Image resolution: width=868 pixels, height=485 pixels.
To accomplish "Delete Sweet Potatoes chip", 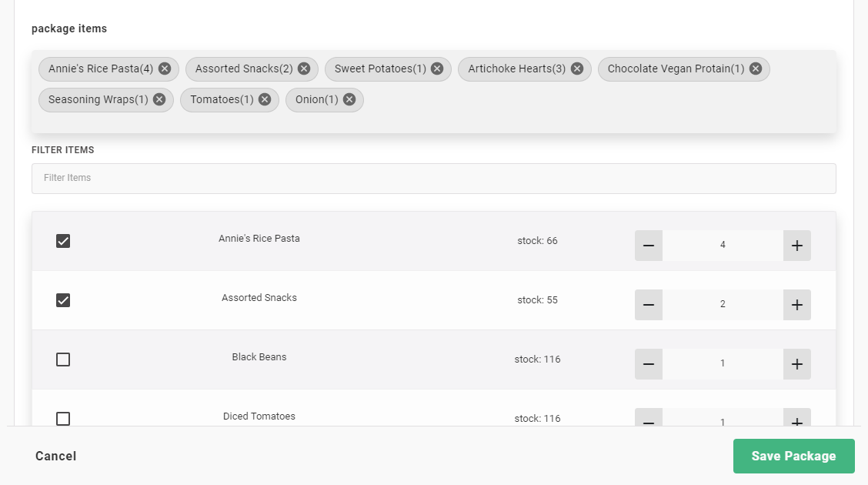I will [437, 69].
